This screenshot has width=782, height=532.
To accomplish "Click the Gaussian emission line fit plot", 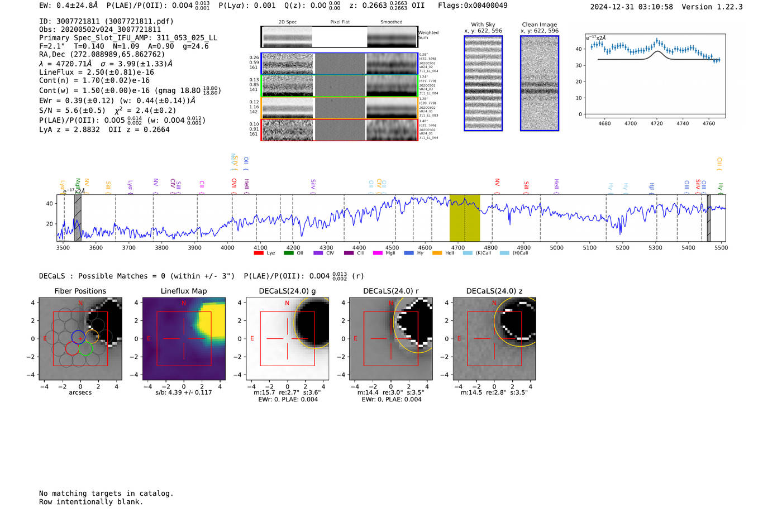I will coord(655,76).
